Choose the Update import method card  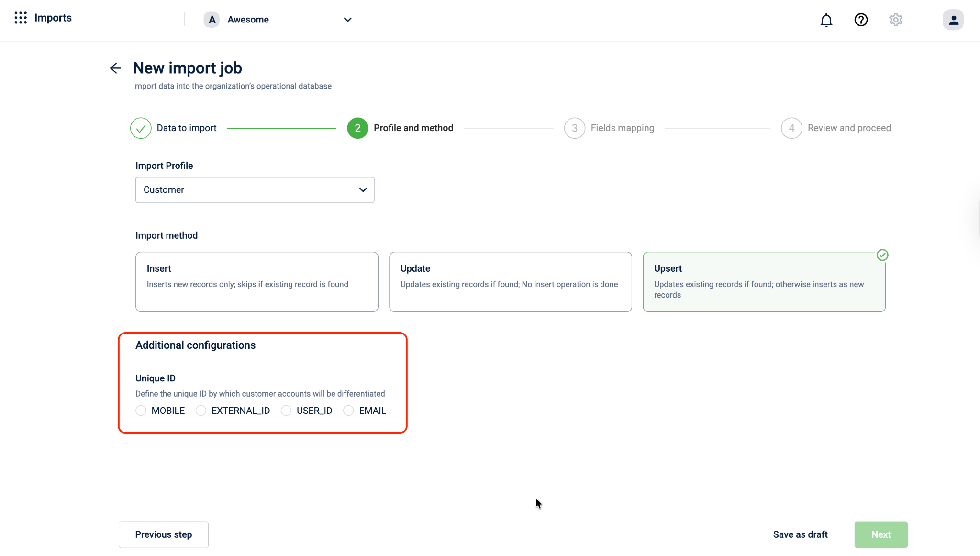click(510, 282)
